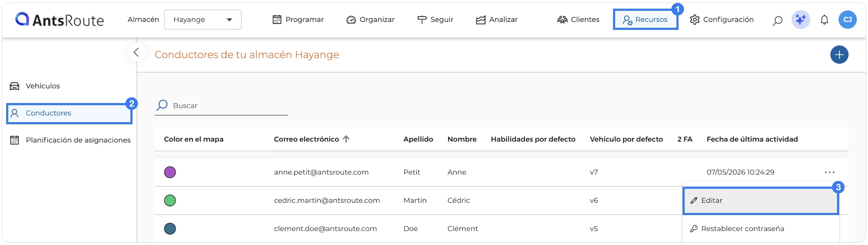
Task: Click the blue add driver plus button
Action: click(x=839, y=55)
